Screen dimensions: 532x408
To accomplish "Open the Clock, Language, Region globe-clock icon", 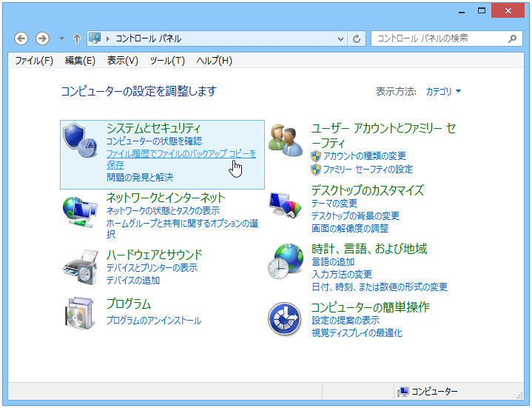I will tap(286, 261).
